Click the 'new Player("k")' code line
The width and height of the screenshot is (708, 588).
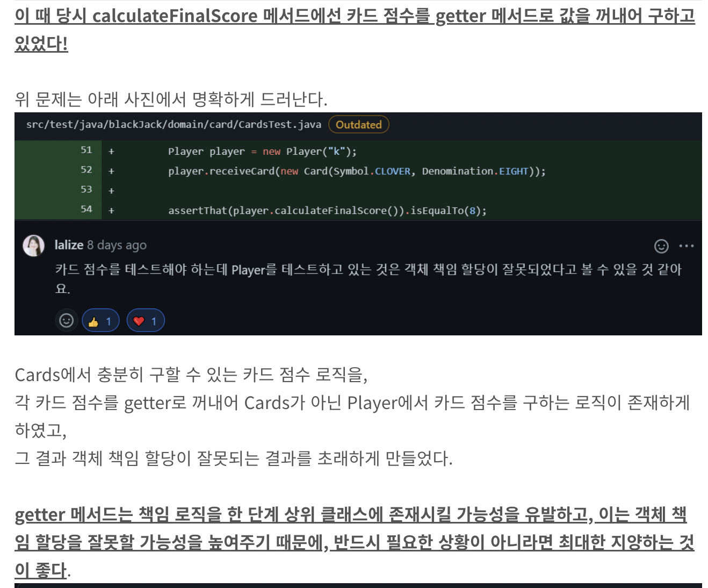coord(262,152)
